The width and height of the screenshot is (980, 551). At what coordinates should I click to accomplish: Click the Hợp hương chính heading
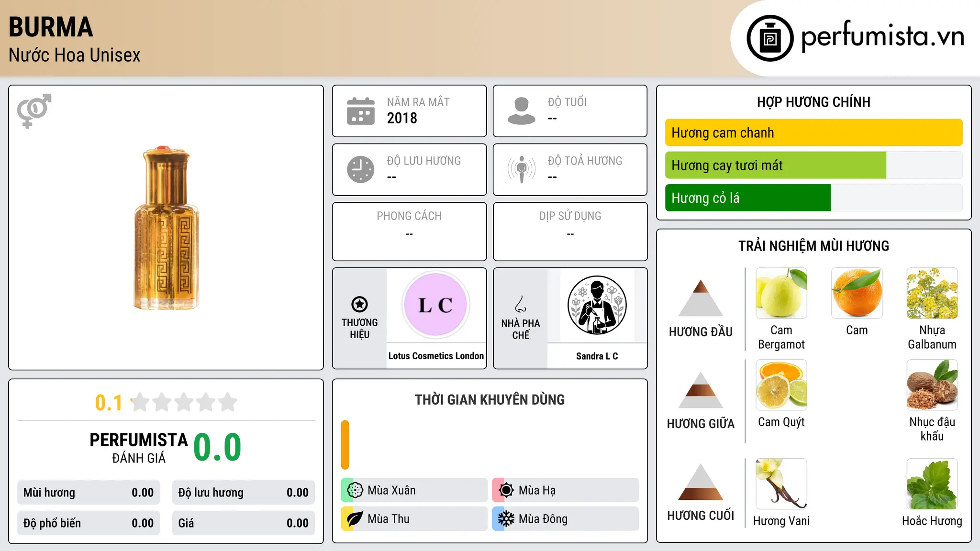[x=813, y=102]
